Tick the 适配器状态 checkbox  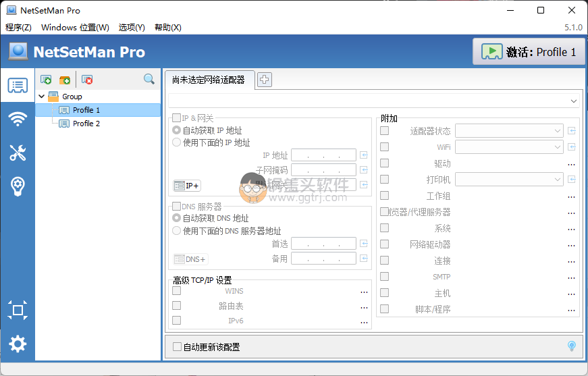coord(384,130)
